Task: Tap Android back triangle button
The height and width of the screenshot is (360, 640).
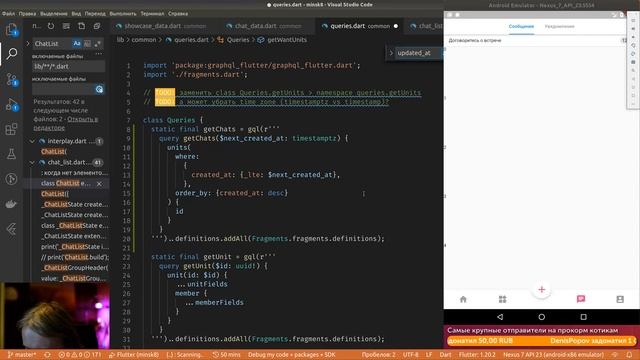Action: pyautogui.click(x=500, y=317)
